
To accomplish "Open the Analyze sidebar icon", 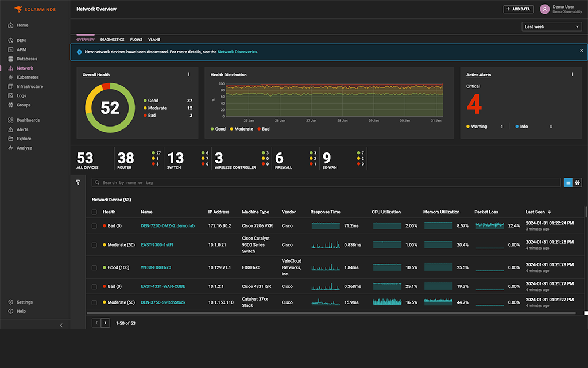I will coord(22,147).
